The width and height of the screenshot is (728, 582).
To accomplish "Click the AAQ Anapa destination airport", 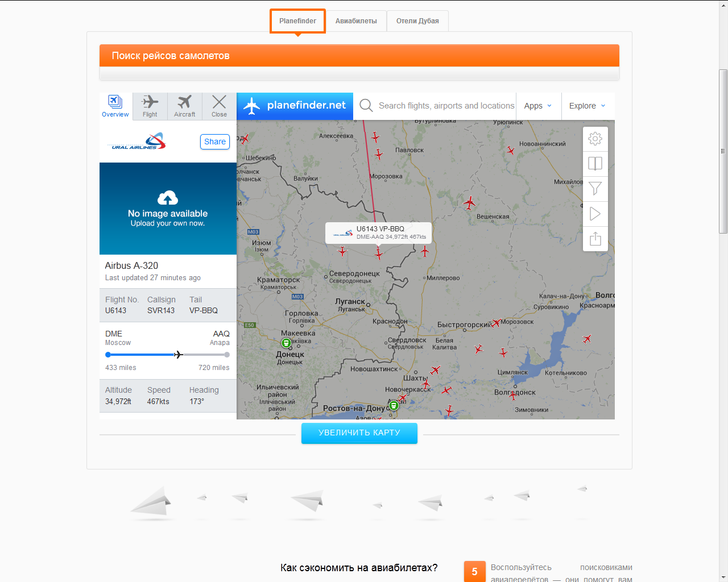I will click(x=220, y=338).
